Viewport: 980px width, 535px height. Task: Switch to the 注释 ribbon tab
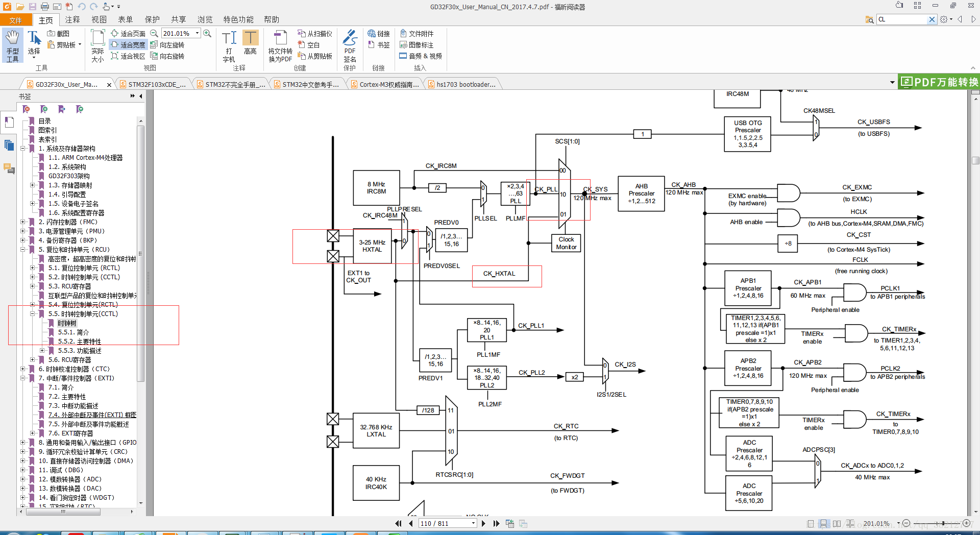72,19
